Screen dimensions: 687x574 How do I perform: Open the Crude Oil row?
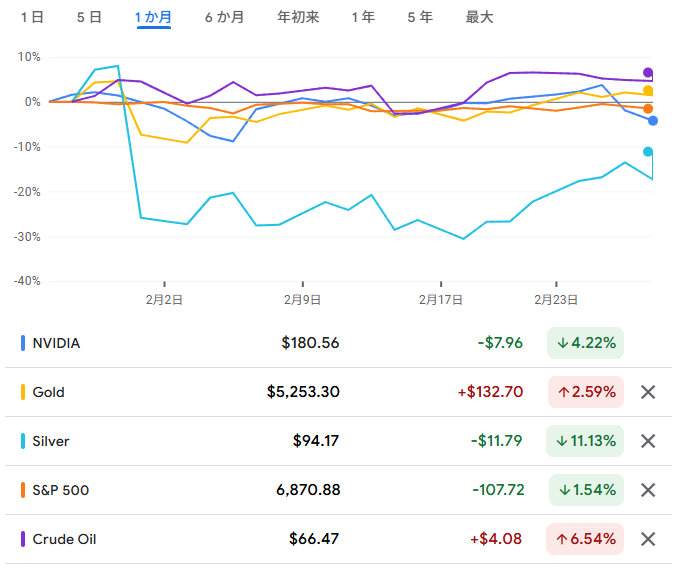pyautogui.click(x=66, y=539)
